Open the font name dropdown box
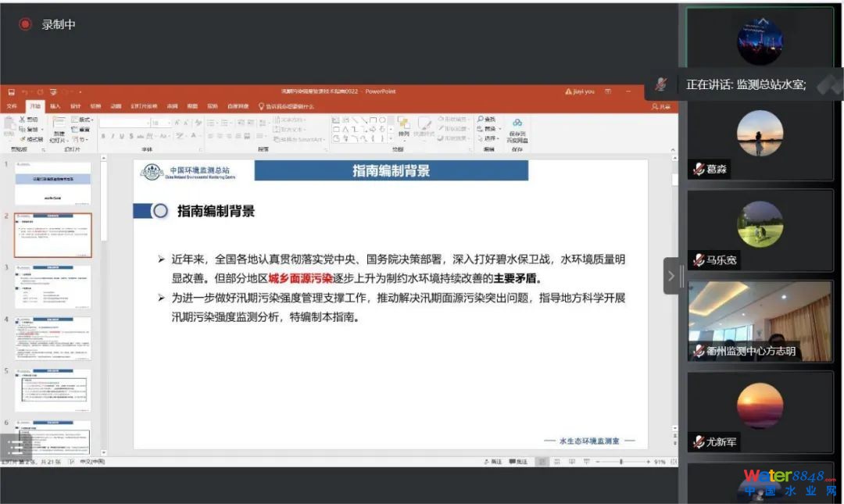The height and width of the screenshot is (504, 844). [x=123, y=123]
